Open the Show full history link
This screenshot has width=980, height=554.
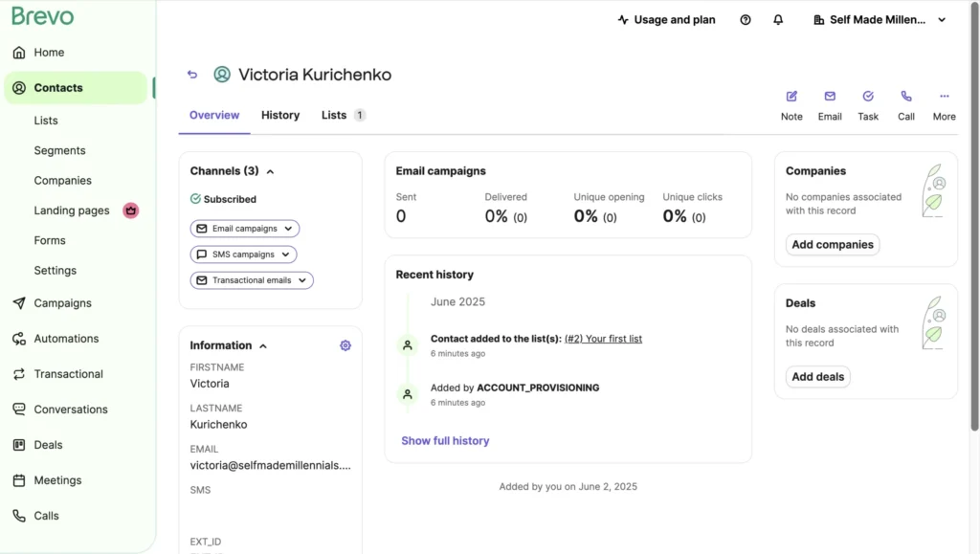pyautogui.click(x=444, y=440)
